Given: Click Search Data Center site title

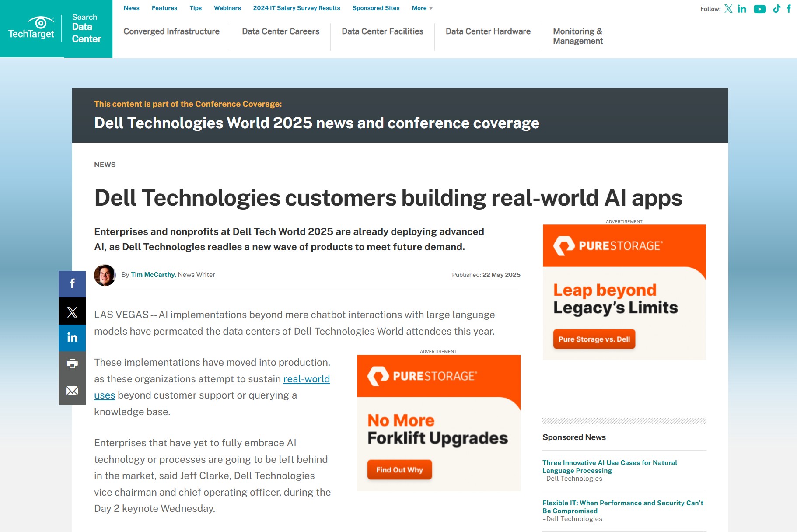Looking at the screenshot, I should tap(87, 28).
